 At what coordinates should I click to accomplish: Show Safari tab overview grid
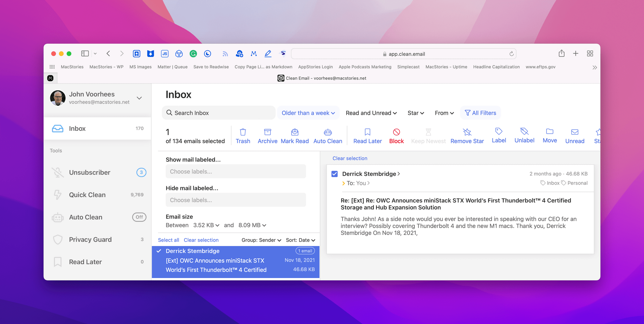coord(590,53)
